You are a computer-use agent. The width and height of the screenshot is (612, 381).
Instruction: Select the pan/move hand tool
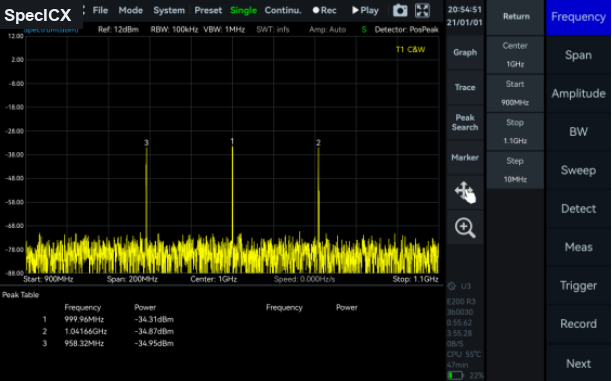(465, 192)
